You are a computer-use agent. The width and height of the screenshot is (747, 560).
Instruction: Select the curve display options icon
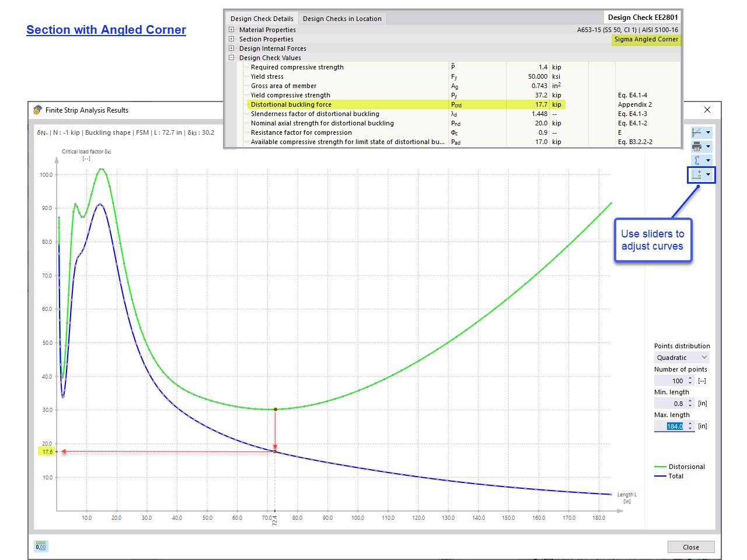pos(696,132)
